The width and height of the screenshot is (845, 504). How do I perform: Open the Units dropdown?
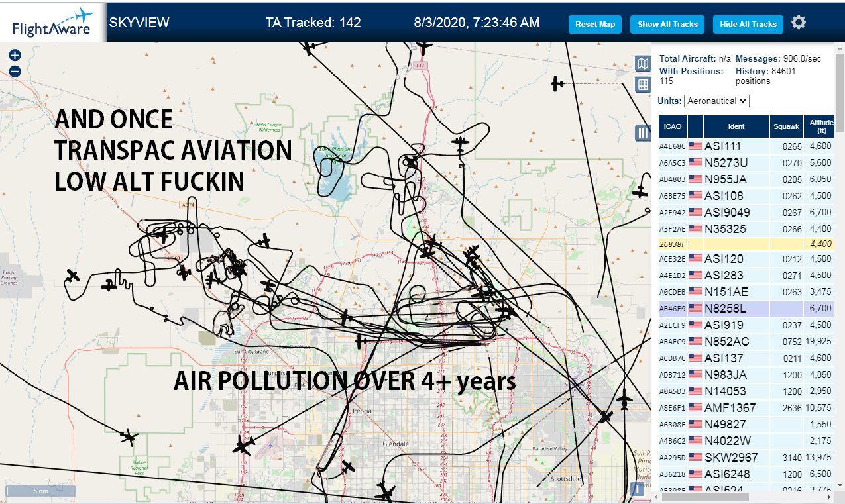(717, 101)
